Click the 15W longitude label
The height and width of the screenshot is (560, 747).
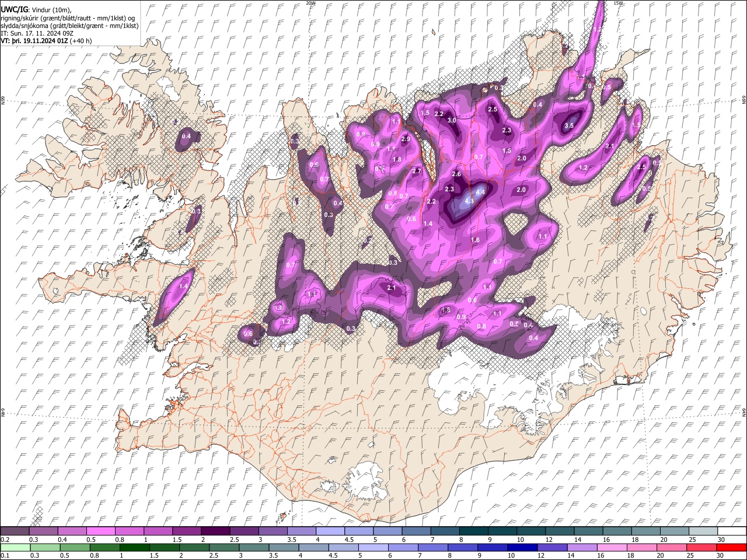pos(619,3)
